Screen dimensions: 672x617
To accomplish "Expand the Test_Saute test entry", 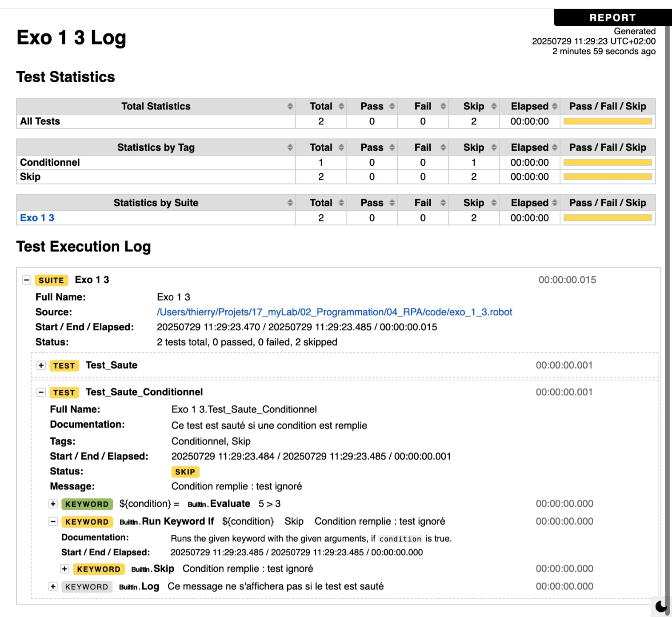I will click(x=41, y=365).
